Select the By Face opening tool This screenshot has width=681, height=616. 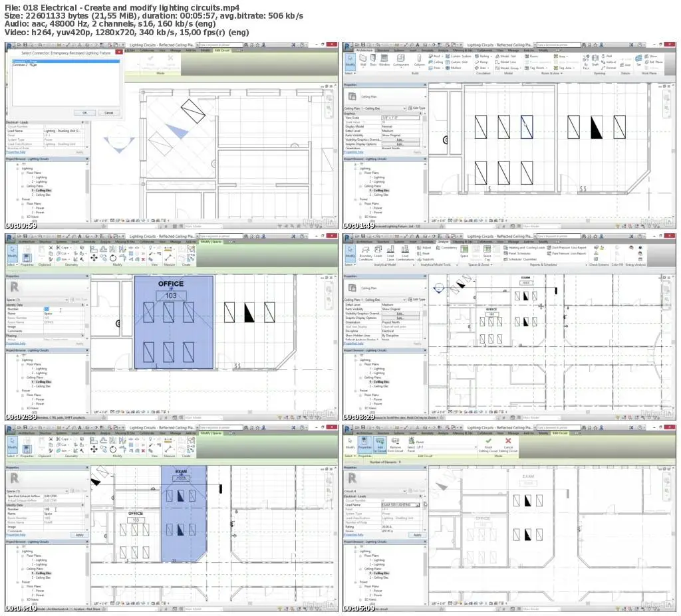(x=586, y=62)
